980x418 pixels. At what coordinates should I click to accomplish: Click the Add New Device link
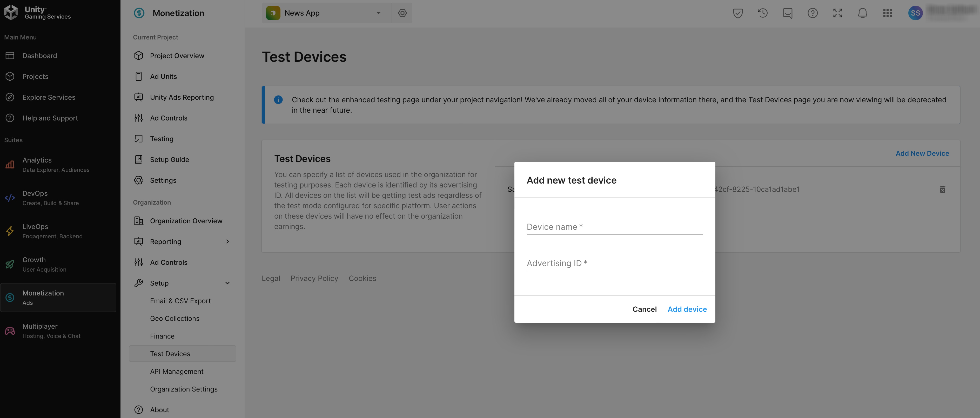(x=922, y=153)
